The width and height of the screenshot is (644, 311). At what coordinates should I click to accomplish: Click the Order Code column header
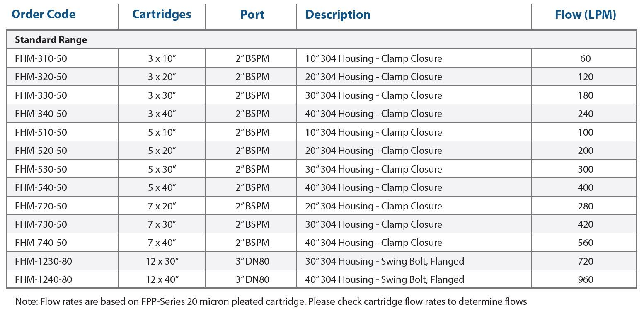click(x=44, y=14)
